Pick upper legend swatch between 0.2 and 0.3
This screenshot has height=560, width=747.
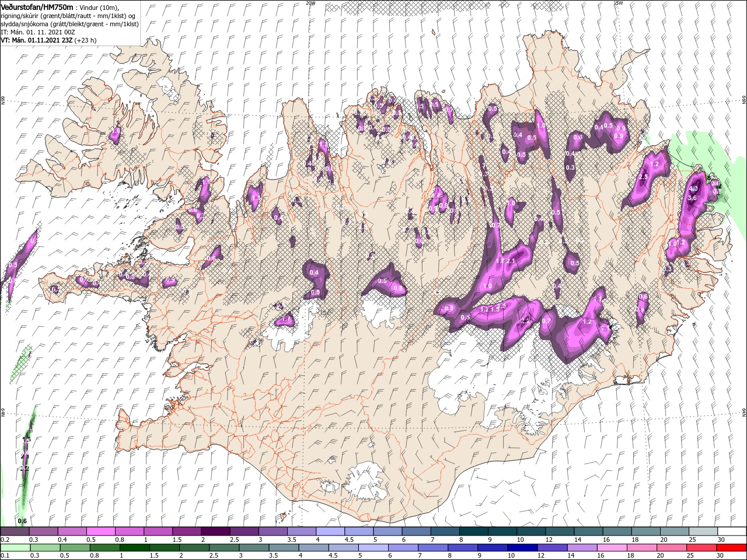pos(16,531)
